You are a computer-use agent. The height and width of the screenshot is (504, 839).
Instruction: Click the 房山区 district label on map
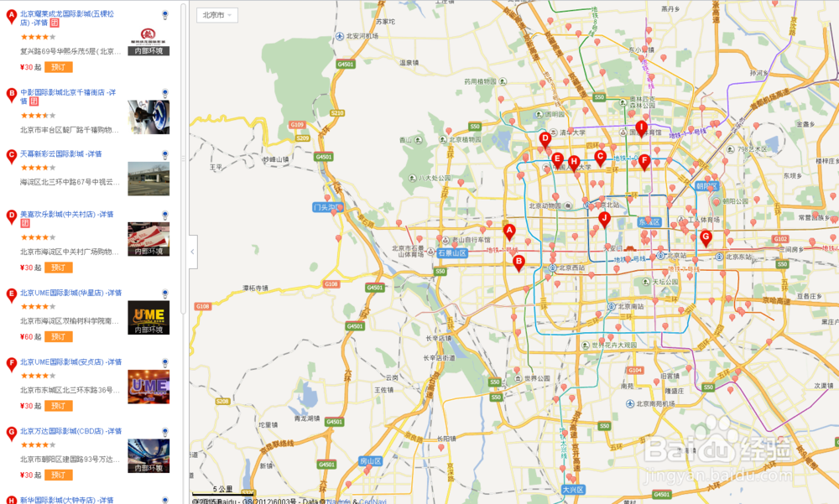pyautogui.click(x=370, y=461)
